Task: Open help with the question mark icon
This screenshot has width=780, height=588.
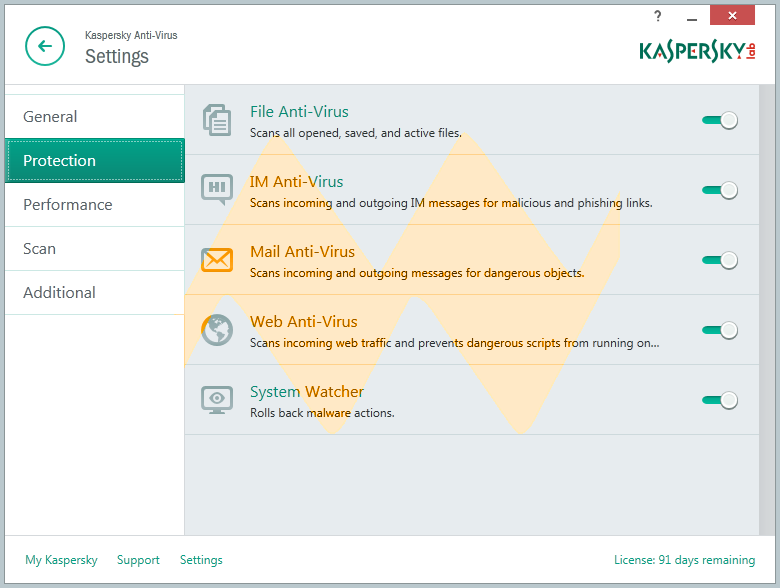Action: click(x=658, y=16)
